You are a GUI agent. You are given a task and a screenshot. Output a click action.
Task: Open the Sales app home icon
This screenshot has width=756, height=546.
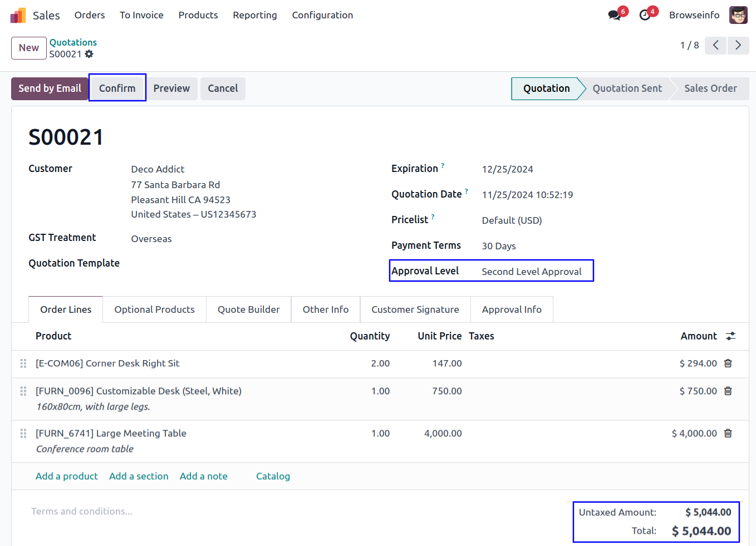[18, 16]
